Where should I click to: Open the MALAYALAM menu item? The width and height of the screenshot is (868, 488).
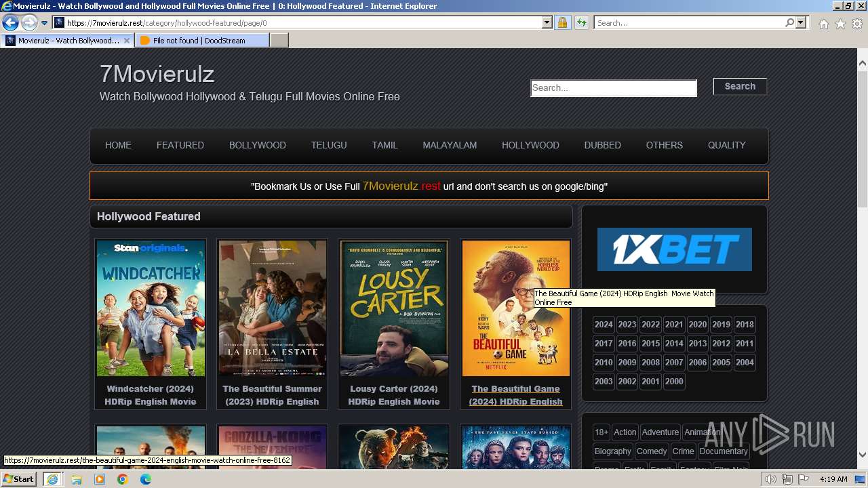click(x=450, y=145)
